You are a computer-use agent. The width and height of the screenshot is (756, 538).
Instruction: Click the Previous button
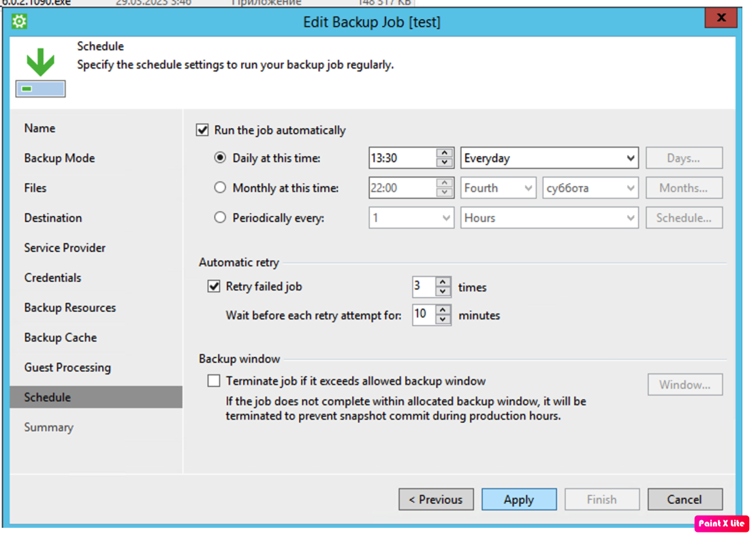[437, 499]
